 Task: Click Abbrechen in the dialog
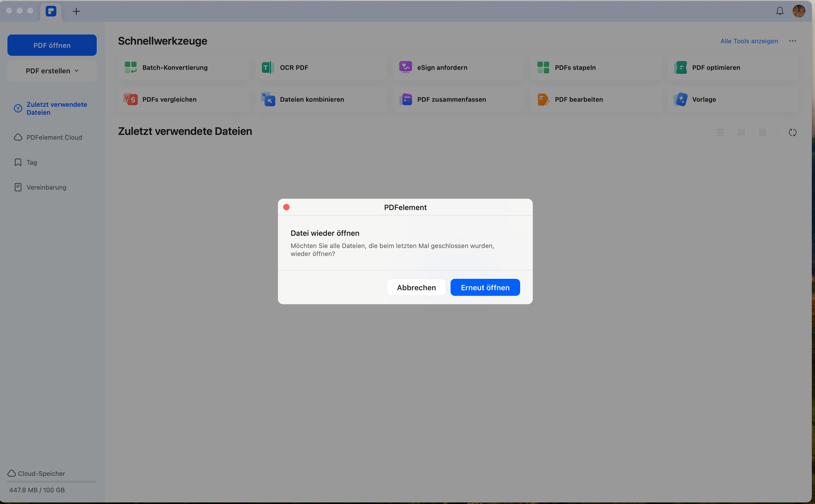click(x=416, y=287)
